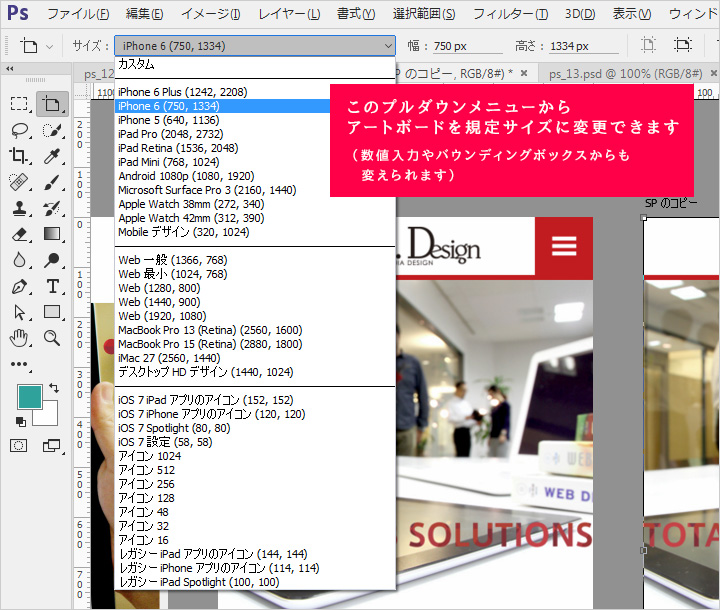This screenshot has height=610, width=720.
Task: Choose Microsoft Surface Pro 3 preset
Action: coord(255,190)
